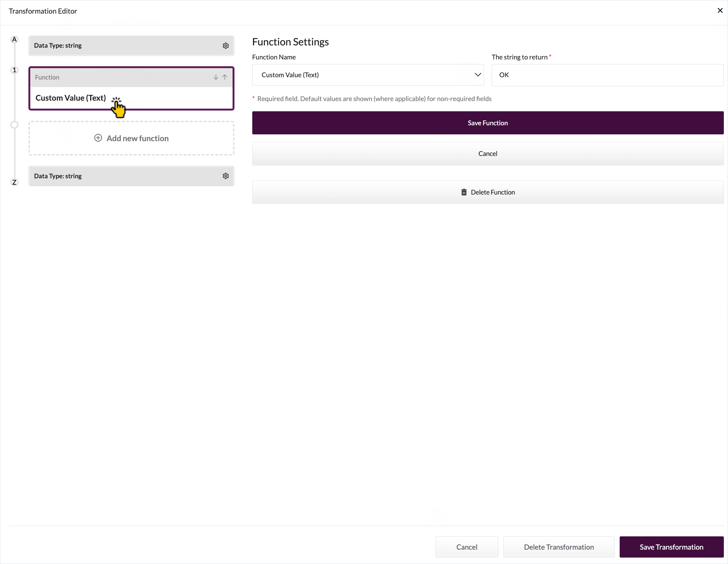Click the empty timeline circle node
728x564 pixels.
tap(14, 125)
